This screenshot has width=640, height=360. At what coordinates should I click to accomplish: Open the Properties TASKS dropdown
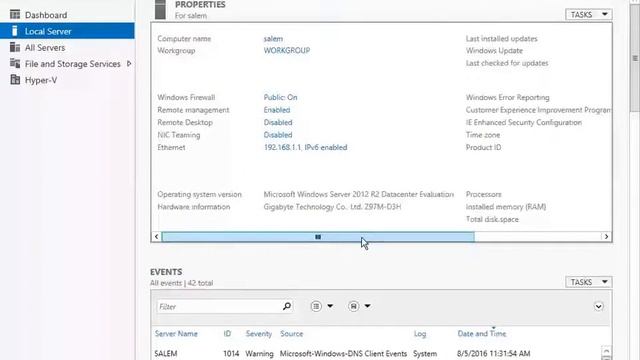point(589,15)
